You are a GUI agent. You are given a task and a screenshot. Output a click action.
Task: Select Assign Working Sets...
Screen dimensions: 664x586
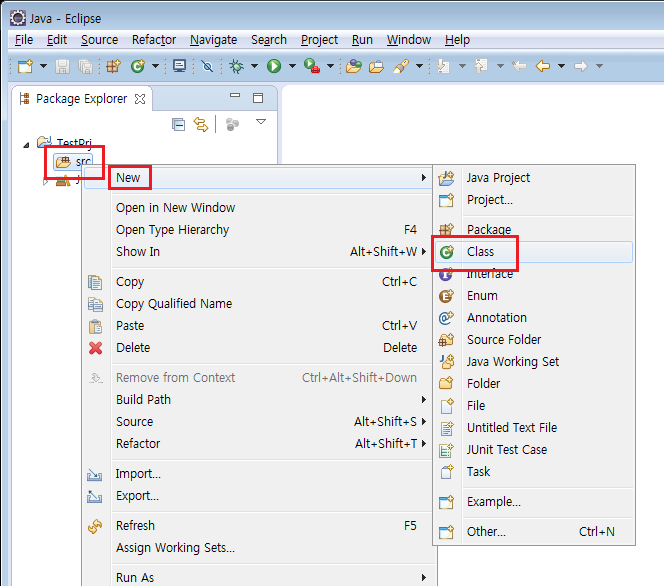258,548
